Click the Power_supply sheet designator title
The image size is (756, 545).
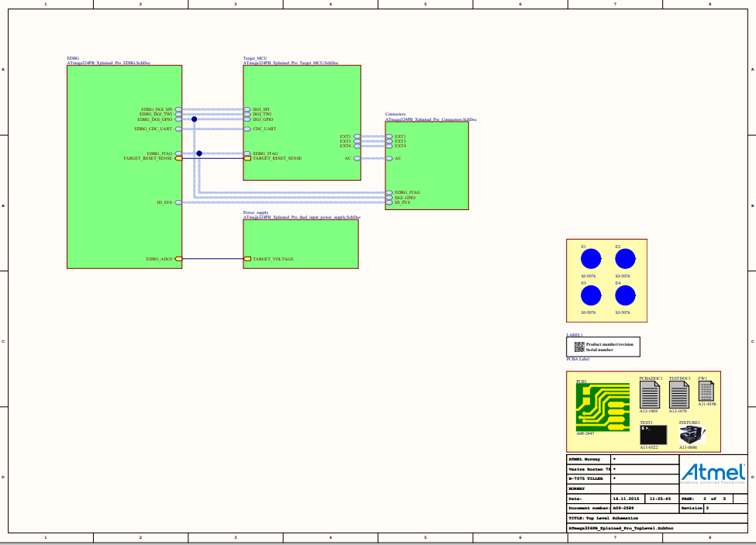256,212
